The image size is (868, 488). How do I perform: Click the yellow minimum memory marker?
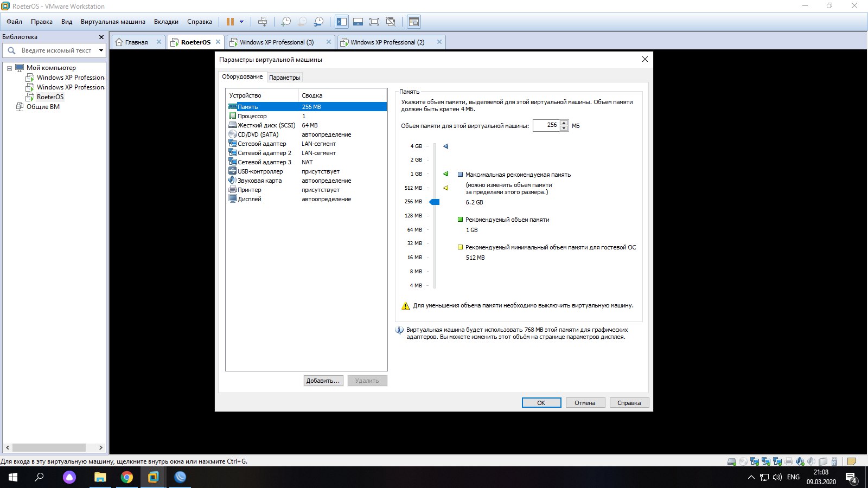pyautogui.click(x=446, y=188)
